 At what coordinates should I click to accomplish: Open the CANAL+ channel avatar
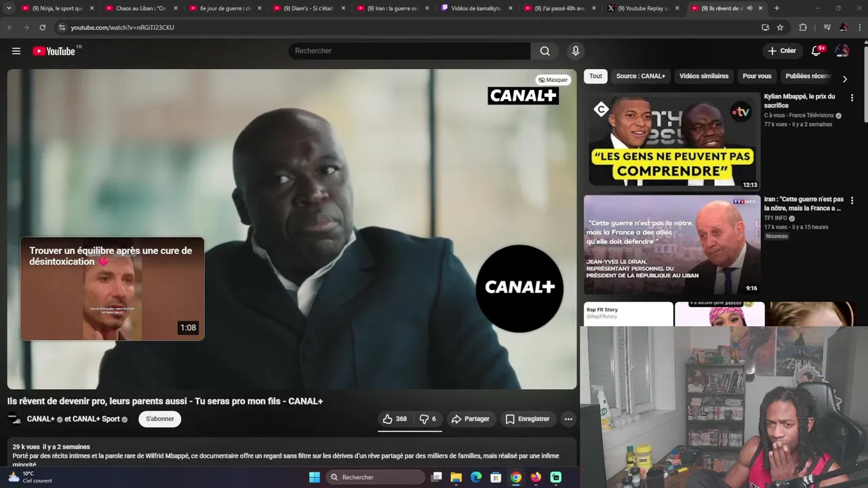click(14, 419)
